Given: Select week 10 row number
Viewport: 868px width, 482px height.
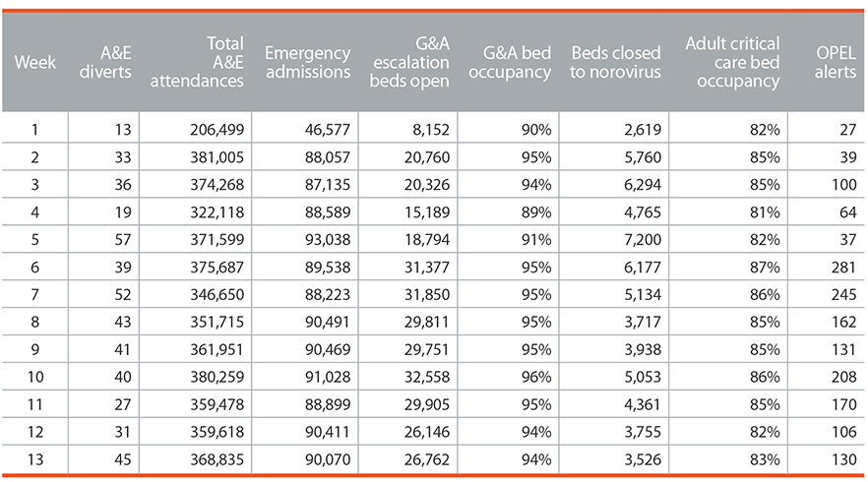Looking at the screenshot, I should pos(35,377).
